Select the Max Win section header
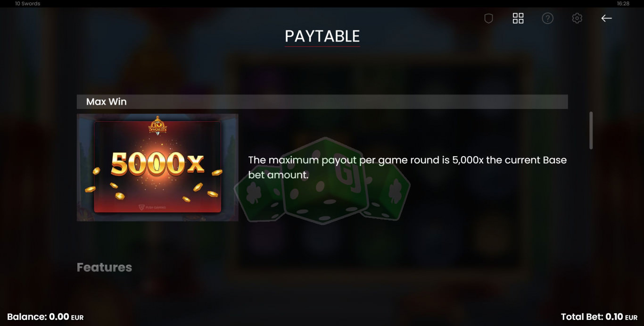The image size is (644, 326). (322, 101)
